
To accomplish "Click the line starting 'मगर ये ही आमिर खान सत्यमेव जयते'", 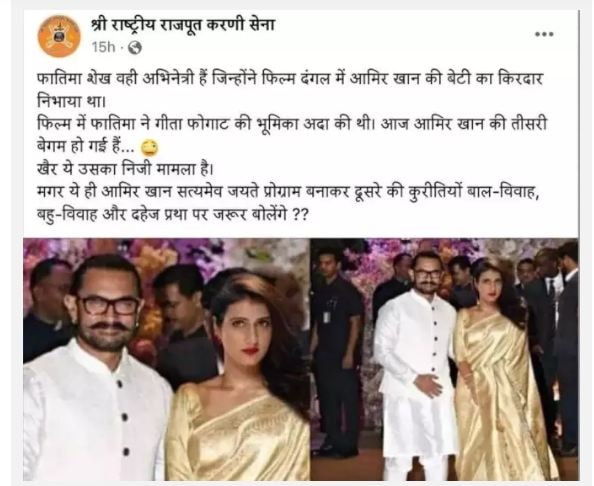I will [x=288, y=192].
